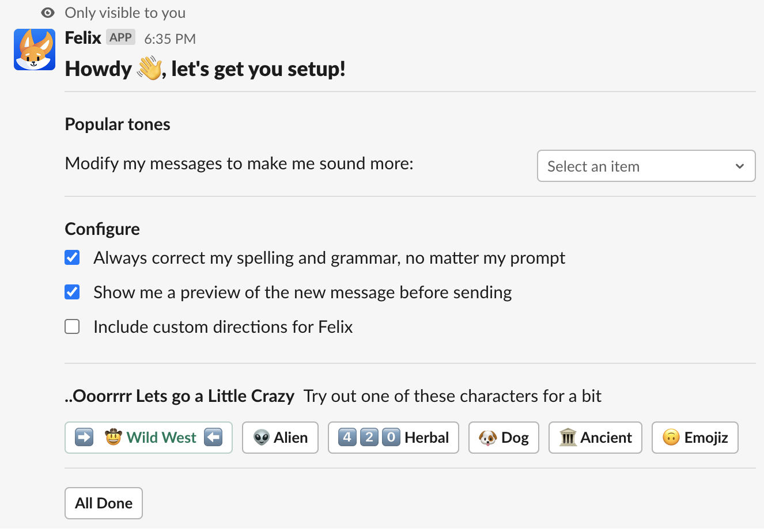Enable 'Include custom directions for Felix' checkbox

click(x=72, y=326)
